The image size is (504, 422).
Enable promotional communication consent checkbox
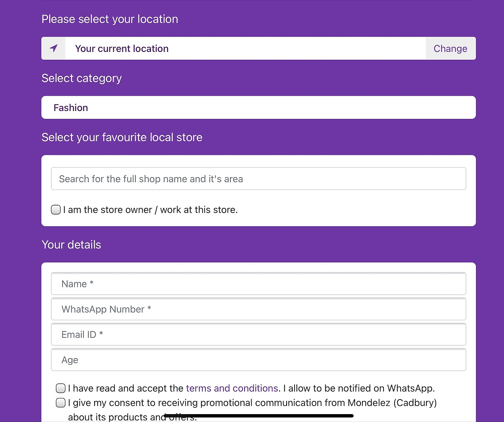61,403
